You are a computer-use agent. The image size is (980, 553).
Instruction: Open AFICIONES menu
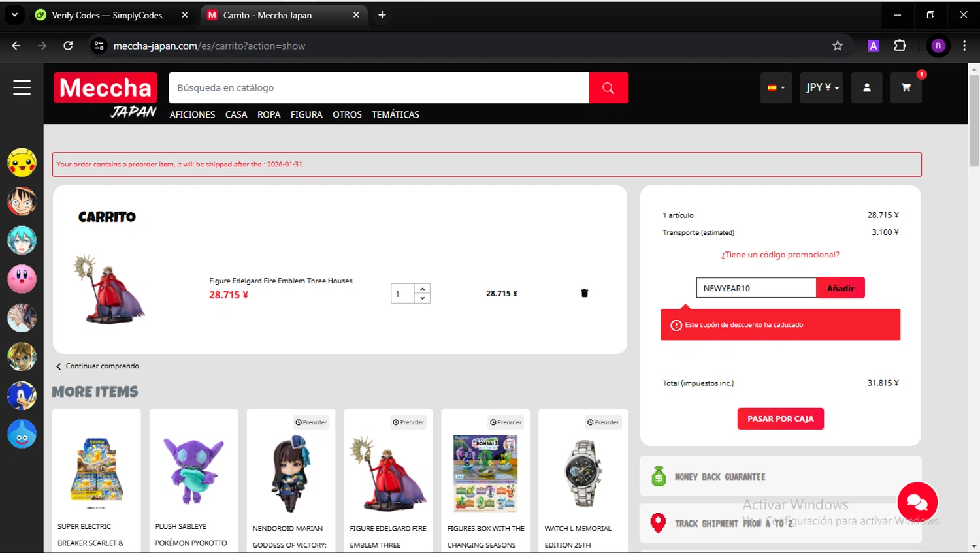(192, 114)
